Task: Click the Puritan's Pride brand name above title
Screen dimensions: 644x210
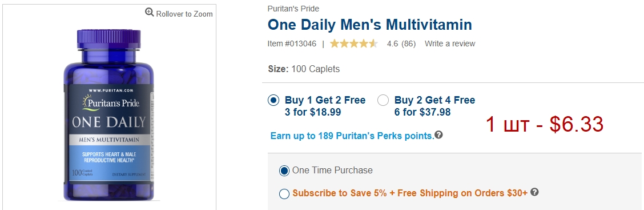Action: [x=293, y=9]
